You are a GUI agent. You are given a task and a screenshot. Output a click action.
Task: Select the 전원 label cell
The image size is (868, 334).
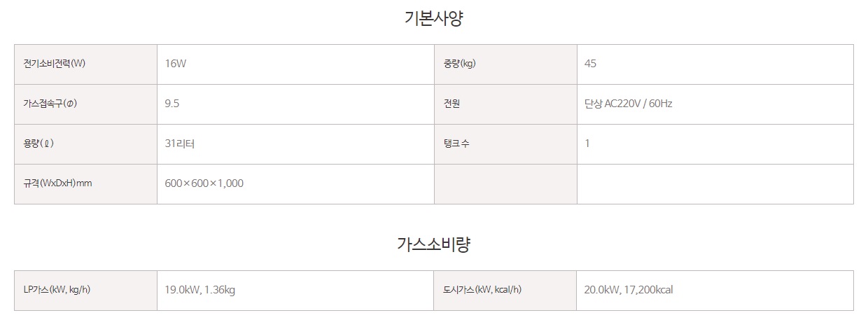pos(505,104)
